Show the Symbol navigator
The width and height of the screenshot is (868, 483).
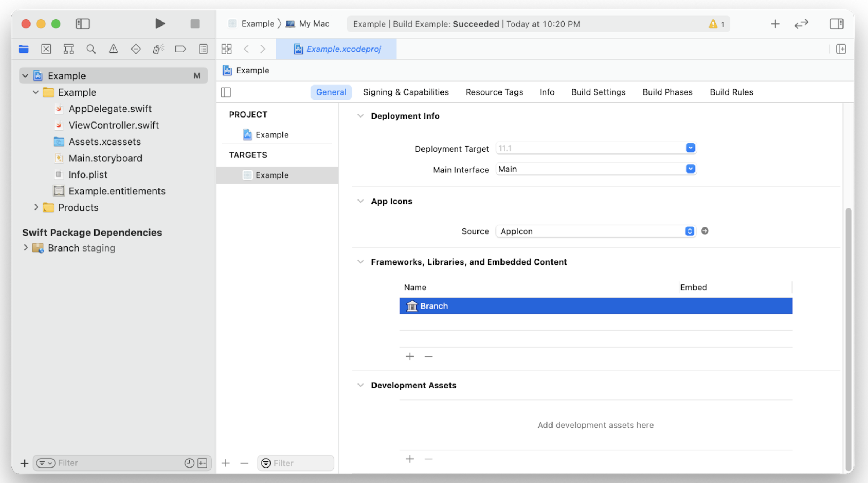tap(68, 49)
